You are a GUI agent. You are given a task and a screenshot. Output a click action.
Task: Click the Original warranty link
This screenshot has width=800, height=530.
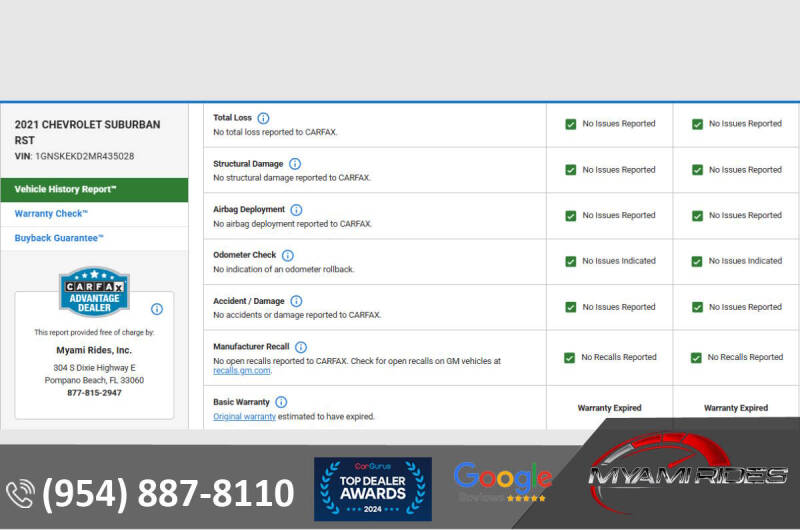pyautogui.click(x=244, y=416)
